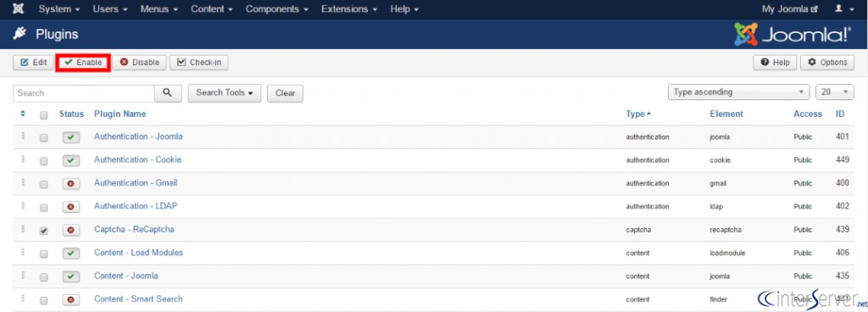
Task: Enable Authentication - LDAP via its status icon
Action: [x=71, y=206]
